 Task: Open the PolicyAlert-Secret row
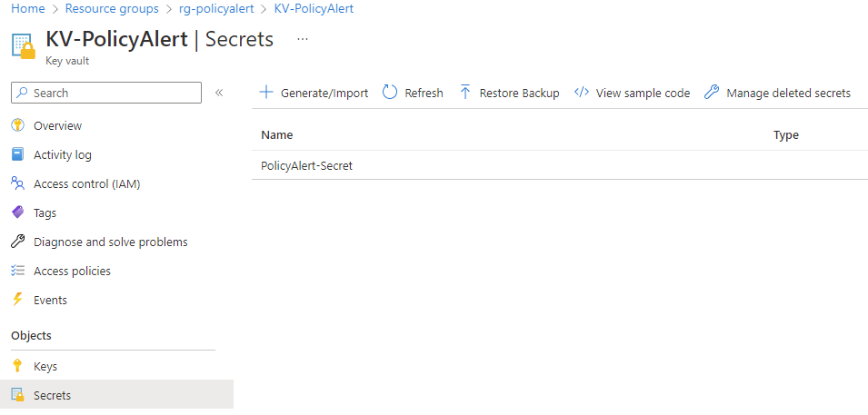[x=560, y=165]
